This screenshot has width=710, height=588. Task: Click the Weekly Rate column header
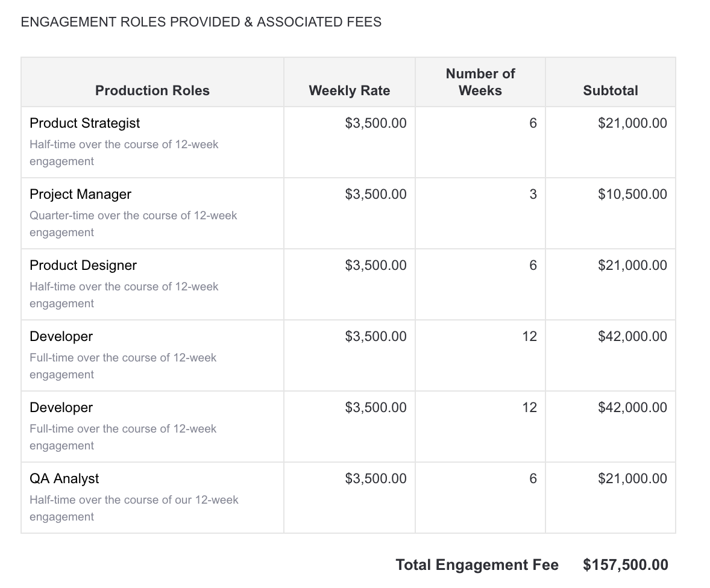coord(349,90)
